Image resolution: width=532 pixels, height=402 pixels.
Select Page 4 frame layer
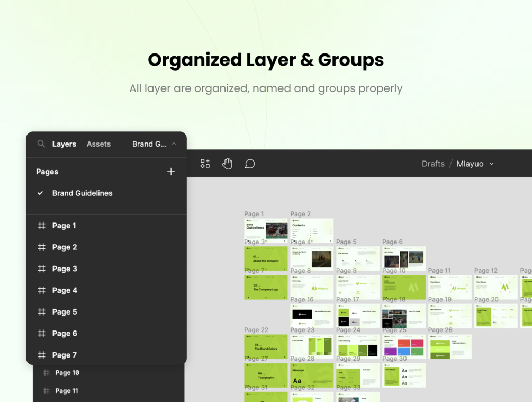(106, 290)
